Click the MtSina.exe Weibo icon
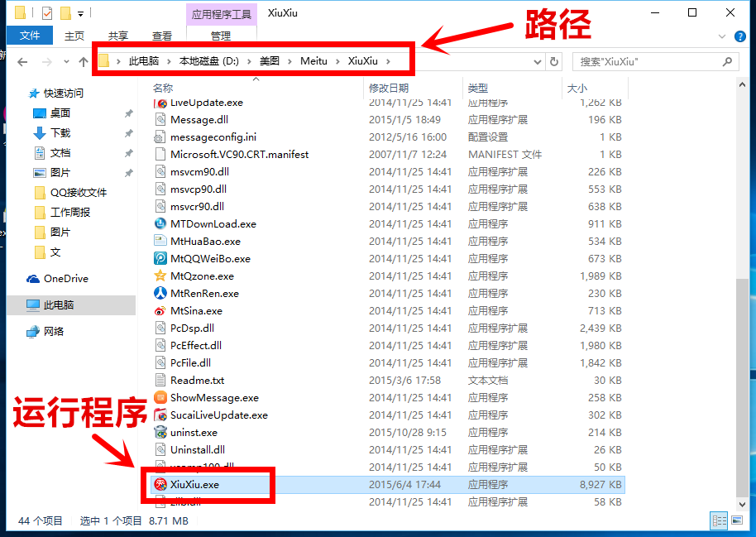 160,311
